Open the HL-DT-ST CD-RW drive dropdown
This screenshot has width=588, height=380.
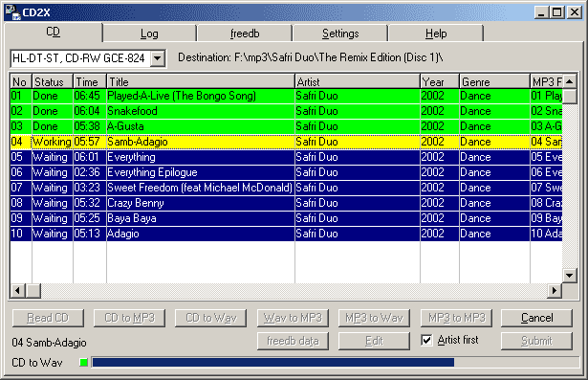coord(158,58)
